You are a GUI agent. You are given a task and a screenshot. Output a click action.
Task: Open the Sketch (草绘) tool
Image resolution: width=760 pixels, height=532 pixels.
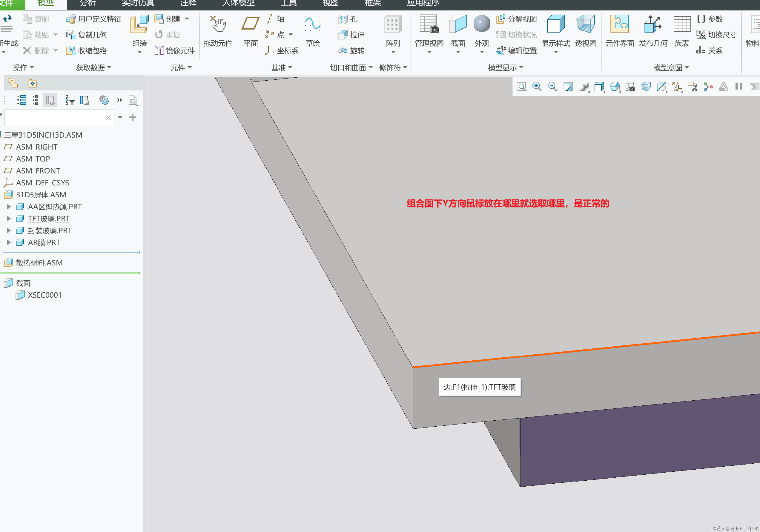(312, 31)
